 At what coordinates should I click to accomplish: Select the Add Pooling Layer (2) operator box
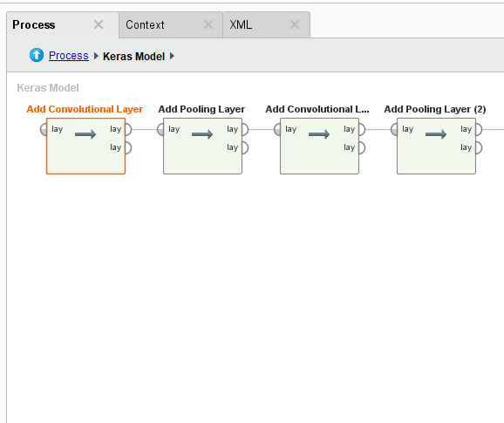pyautogui.click(x=436, y=147)
